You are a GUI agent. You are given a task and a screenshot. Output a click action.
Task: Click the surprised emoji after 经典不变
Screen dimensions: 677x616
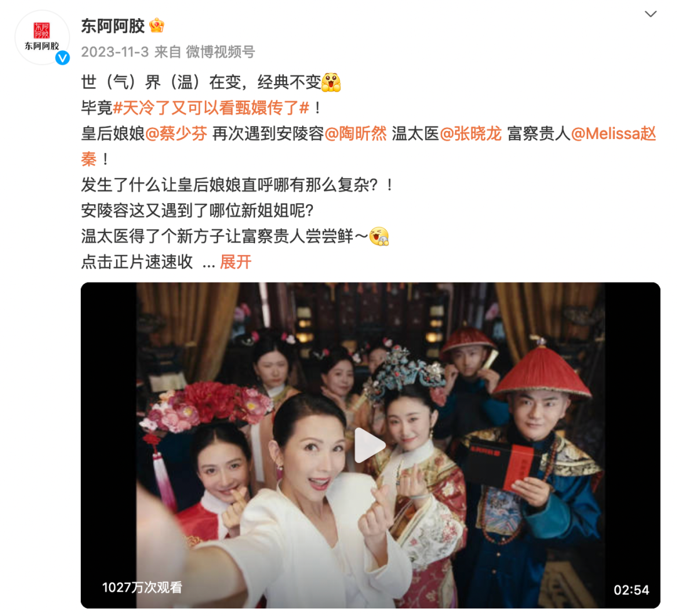click(x=331, y=82)
